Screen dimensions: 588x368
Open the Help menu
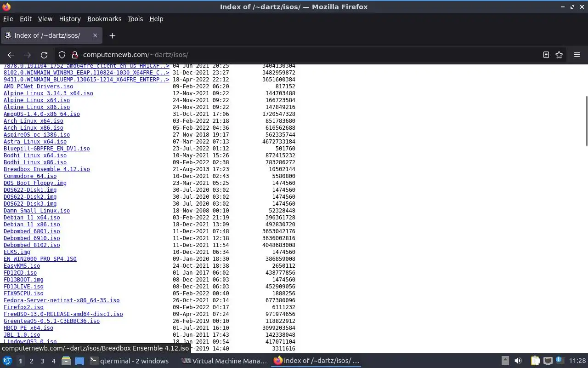point(156,19)
